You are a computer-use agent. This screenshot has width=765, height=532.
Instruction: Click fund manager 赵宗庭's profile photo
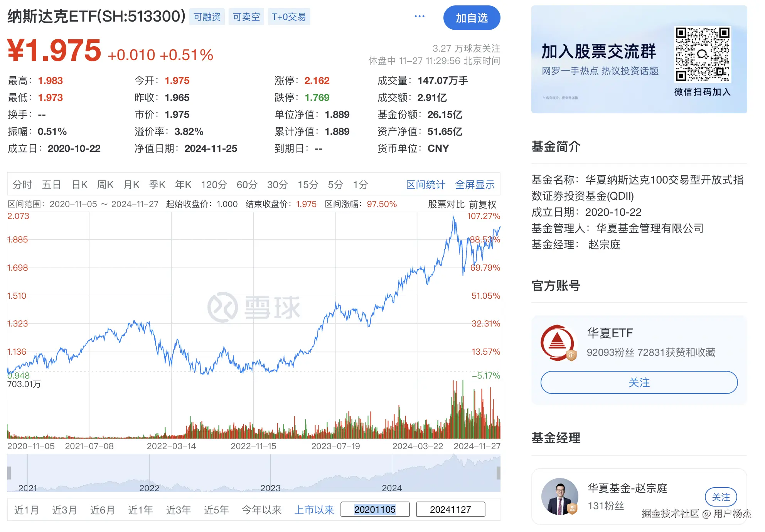coord(559,497)
